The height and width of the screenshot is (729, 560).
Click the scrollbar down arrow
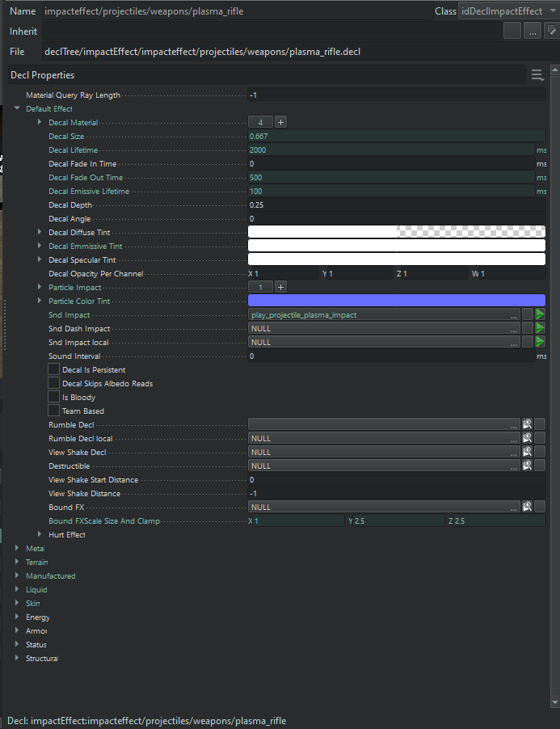click(554, 702)
